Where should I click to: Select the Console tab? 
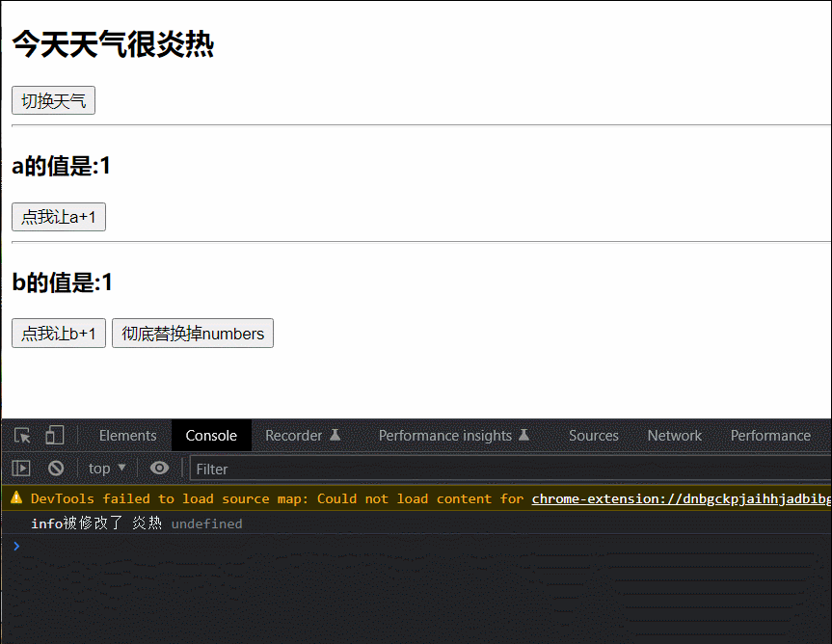211,436
